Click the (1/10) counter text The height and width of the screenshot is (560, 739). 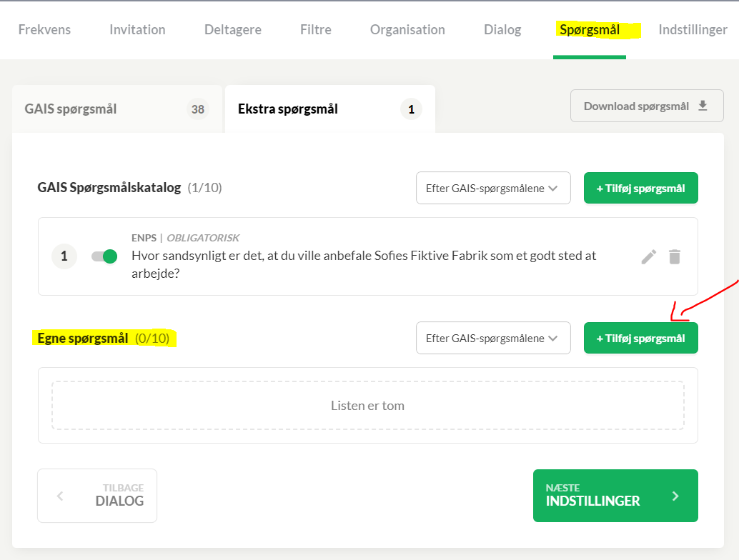coord(204,187)
